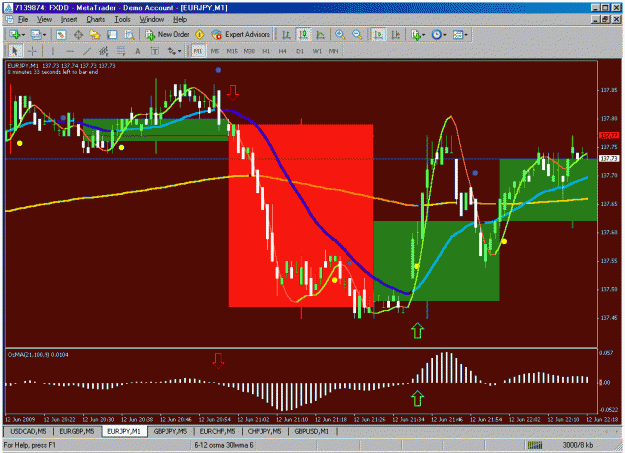Screen dimensions: 625x453
Task: Expand the Periodicity dropdown arrow
Action: point(445,35)
